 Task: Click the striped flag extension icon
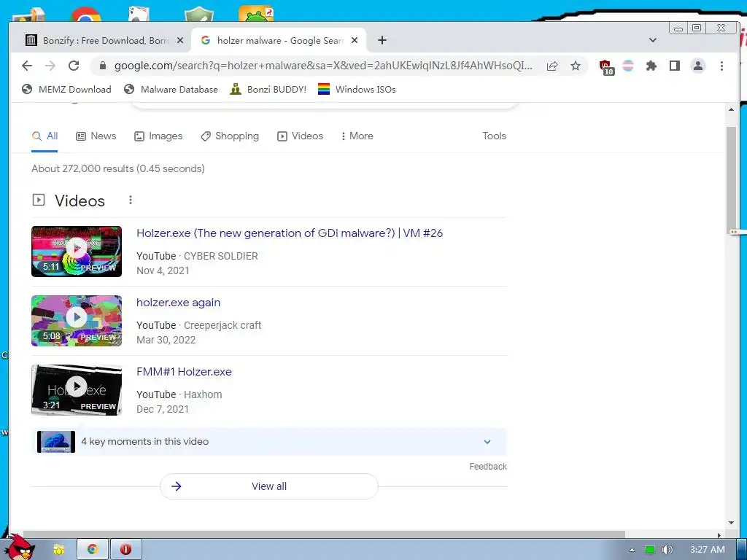point(628,66)
